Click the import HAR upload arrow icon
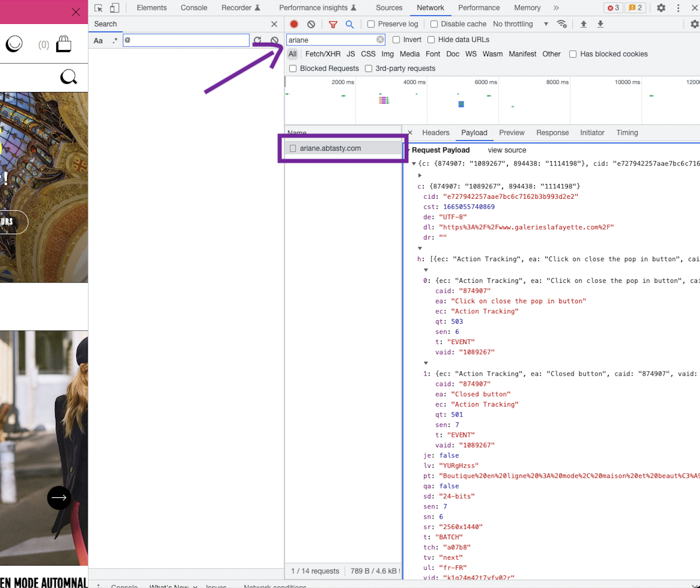Screen dimensions: 700x588 [x=583, y=24]
